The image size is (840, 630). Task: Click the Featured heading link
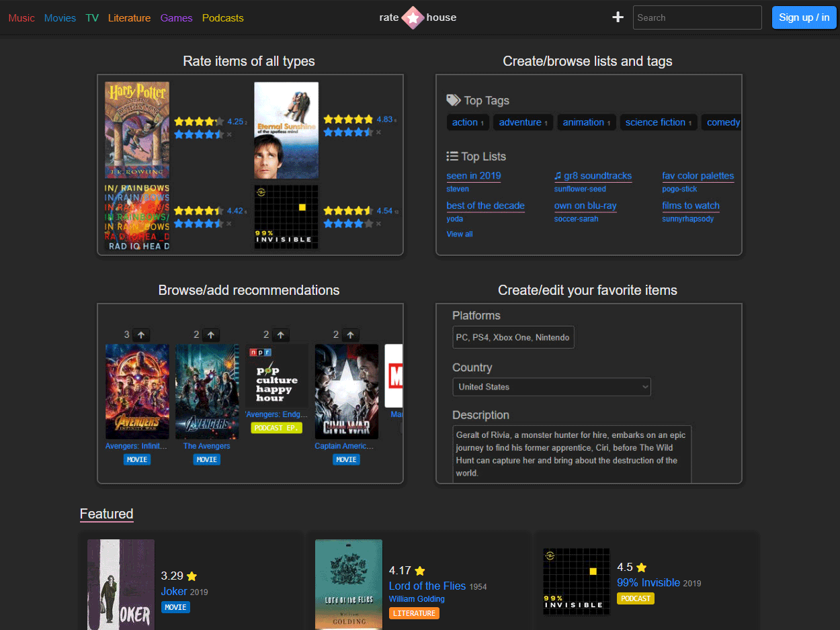[107, 514]
